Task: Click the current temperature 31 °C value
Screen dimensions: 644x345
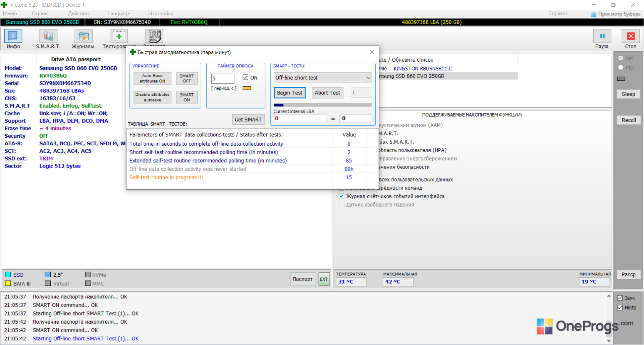Action: point(351,282)
